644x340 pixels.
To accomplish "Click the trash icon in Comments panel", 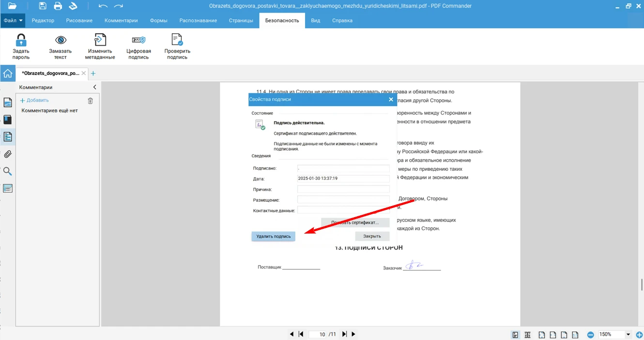I will (x=90, y=101).
